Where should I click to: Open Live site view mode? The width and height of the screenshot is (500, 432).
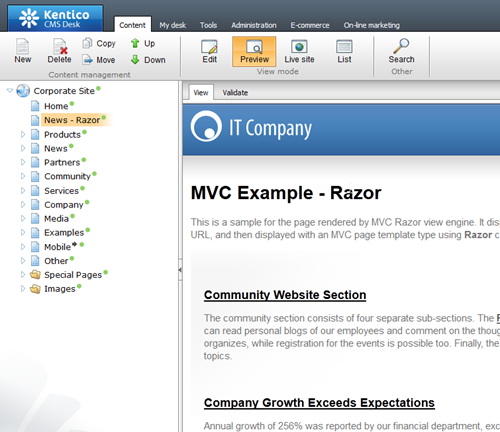(x=299, y=51)
